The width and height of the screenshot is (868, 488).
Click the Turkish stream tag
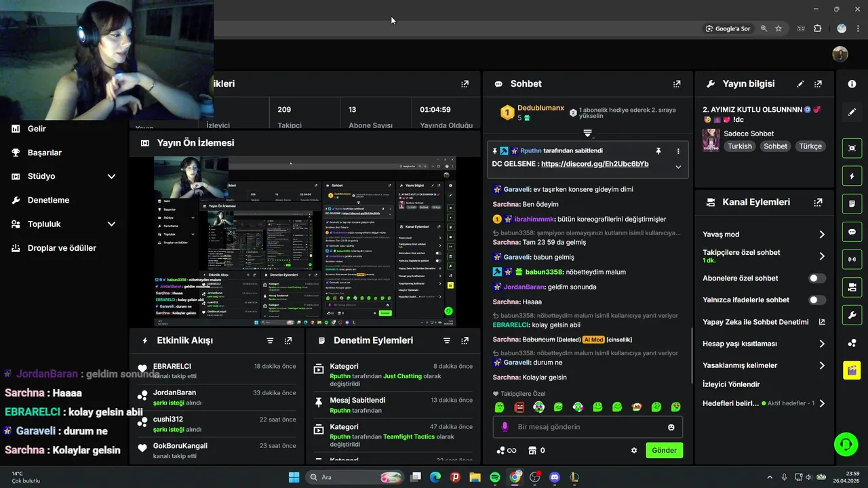740,146
